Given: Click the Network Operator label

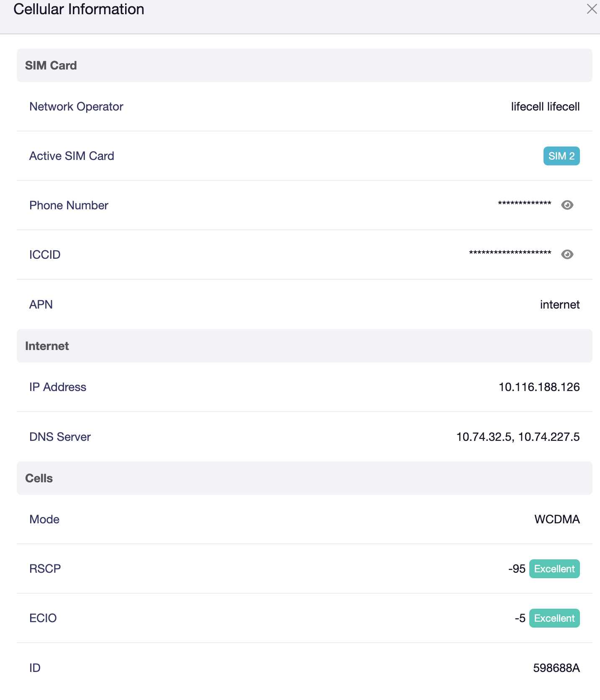Looking at the screenshot, I should [76, 107].
